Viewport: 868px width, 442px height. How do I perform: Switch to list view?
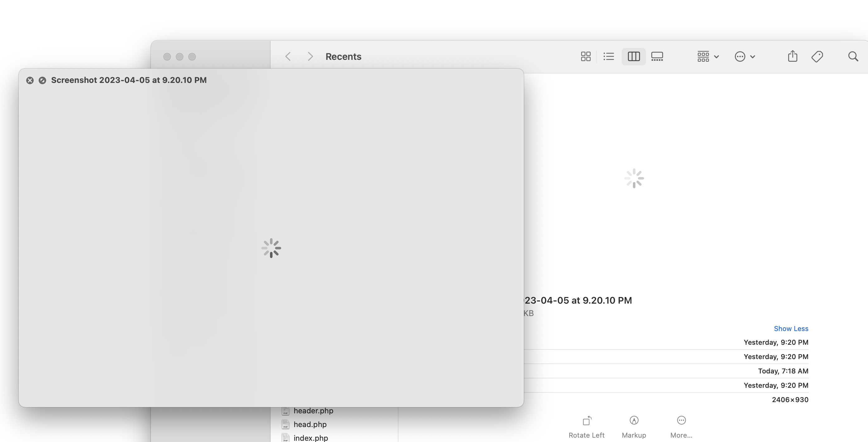(x=609, y=56)
